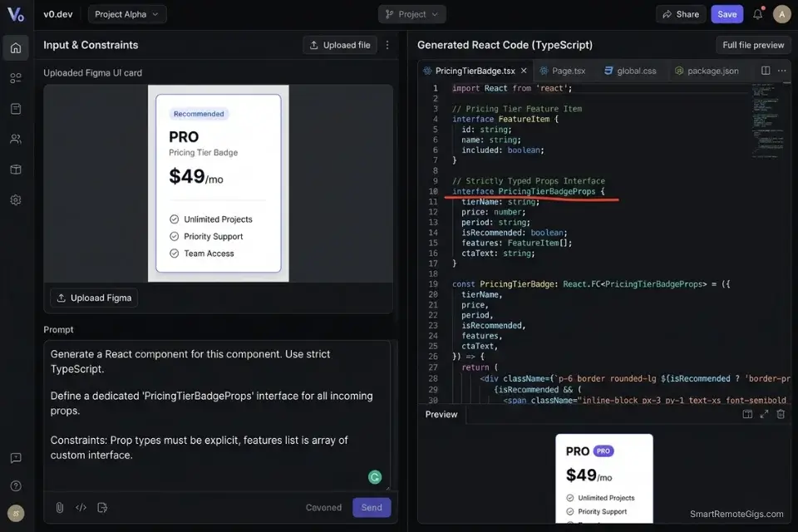Switch to the global.css tab
The width and height of the screenshot is (798, 532).
coord(630,71)
